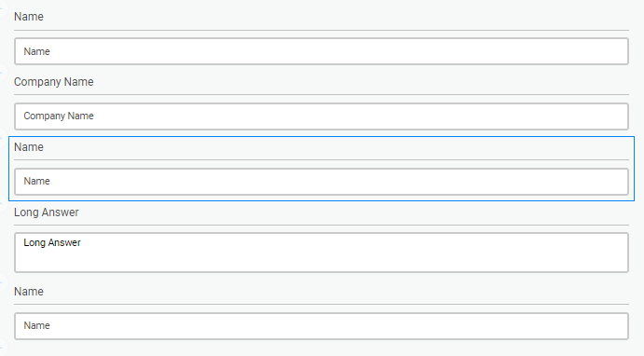Click divider line under Long Answer label
644x356 pixels.
(322, 225)
